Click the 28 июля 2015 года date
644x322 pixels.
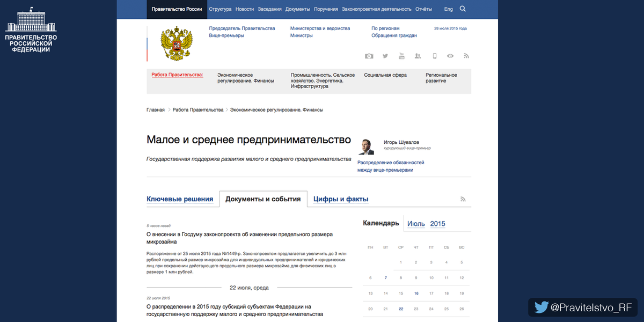450,28
